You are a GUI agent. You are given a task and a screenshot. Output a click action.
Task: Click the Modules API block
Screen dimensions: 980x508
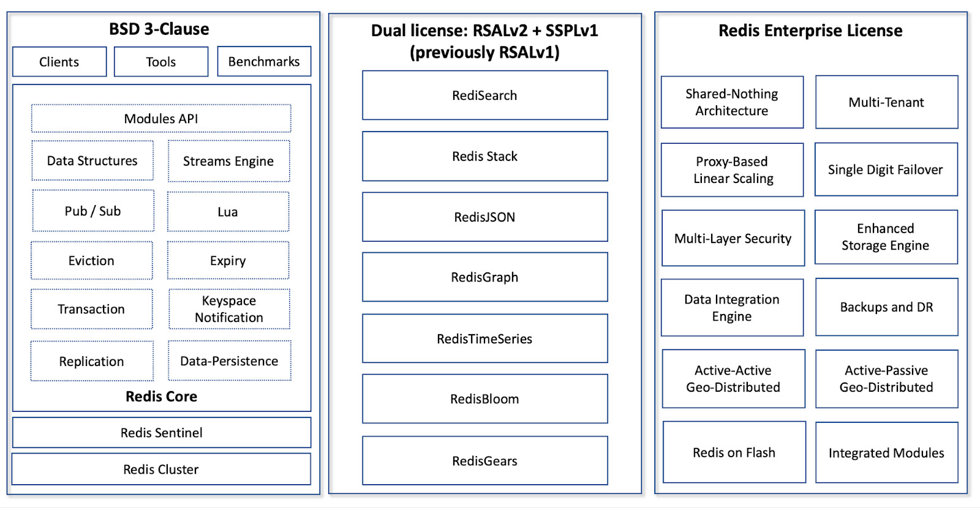click(x=161, y=119)
